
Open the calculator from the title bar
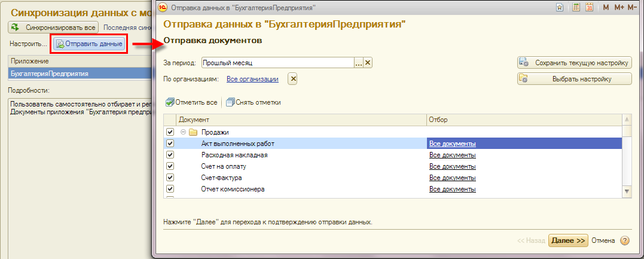pyautogui.click(x=576, y=7)
